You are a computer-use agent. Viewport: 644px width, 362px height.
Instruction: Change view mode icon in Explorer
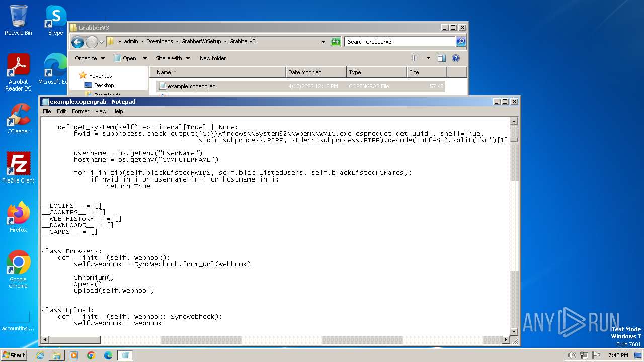click(416, 58)
